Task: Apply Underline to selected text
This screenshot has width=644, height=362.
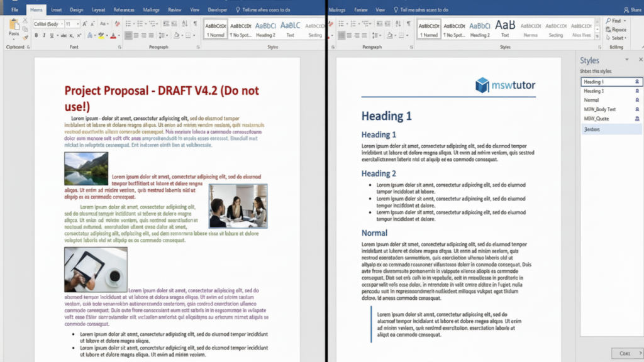Action: coord(52,35)
